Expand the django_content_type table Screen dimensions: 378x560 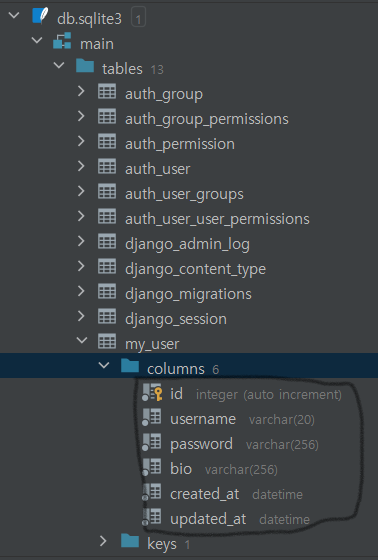[81, 266]
